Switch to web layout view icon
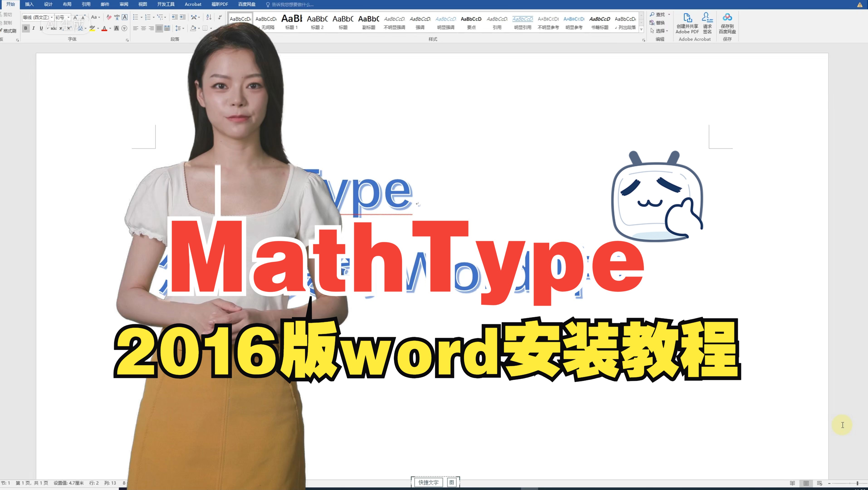 point(820,483)
